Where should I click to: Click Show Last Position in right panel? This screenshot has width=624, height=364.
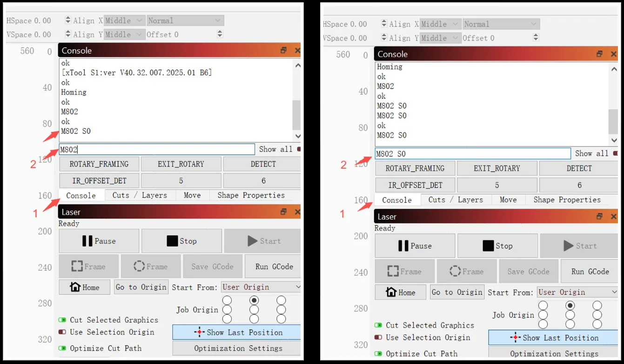pos(553,338)
